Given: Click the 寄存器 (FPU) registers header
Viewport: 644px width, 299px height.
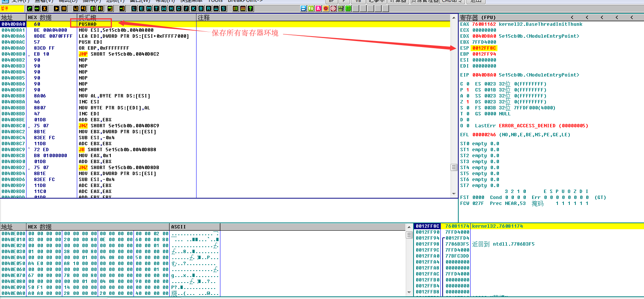Looking at the screenshot, I should click(478, 18).
